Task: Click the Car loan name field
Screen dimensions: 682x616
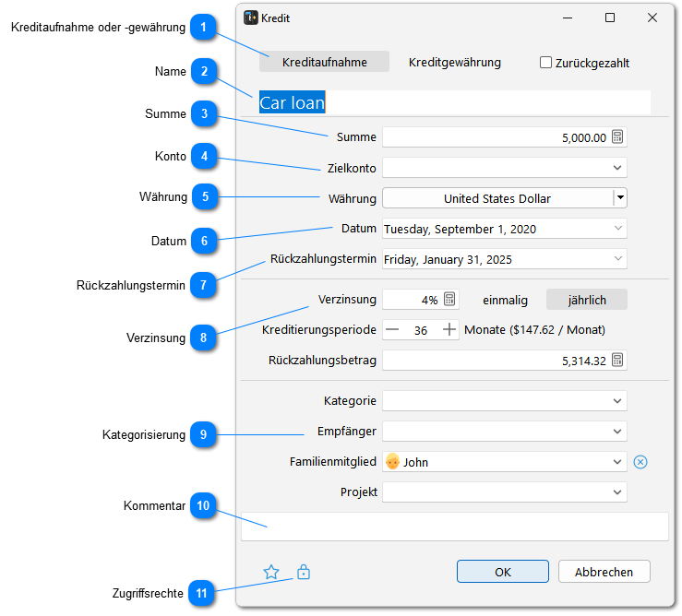Action: (455, 102)
